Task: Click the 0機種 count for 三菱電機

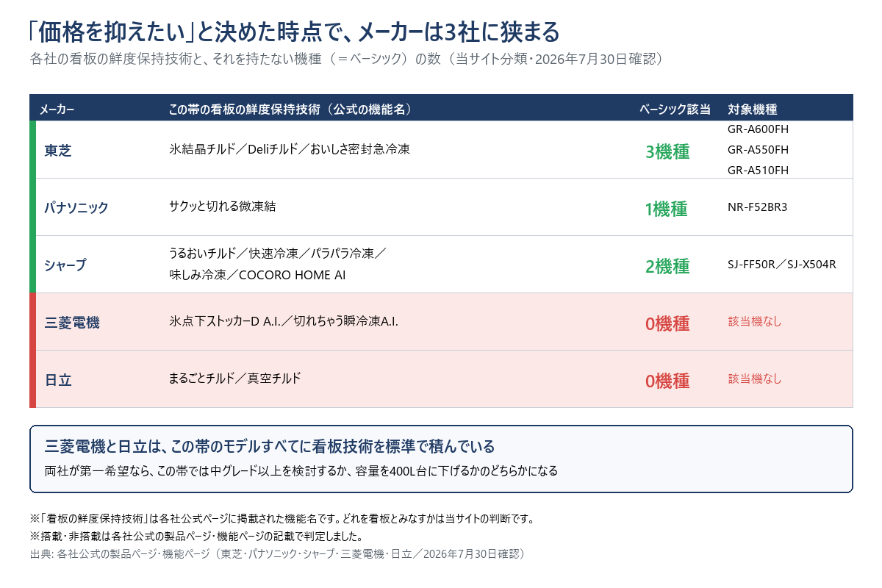Action: point(667,323)
